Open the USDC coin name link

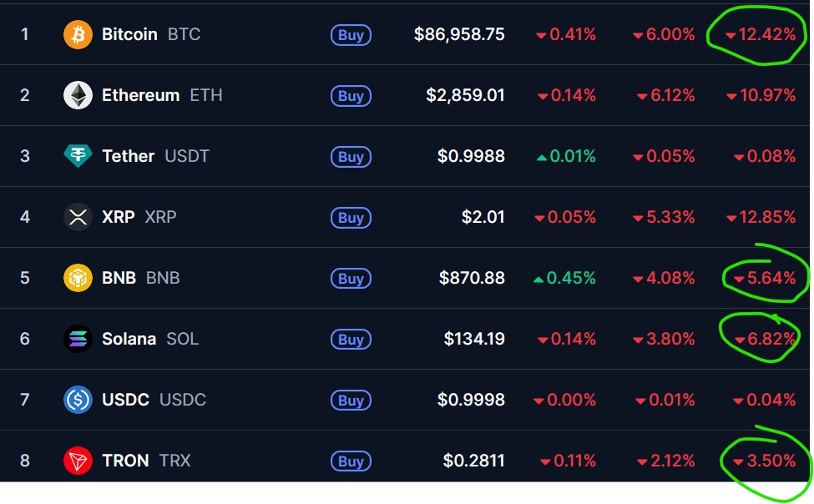coord(125,400)
